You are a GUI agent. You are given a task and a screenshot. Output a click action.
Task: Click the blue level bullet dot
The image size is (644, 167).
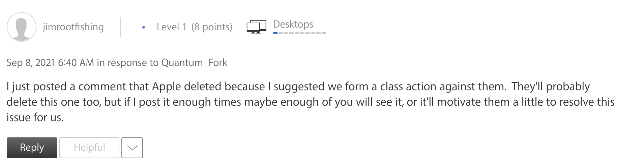pos(144,28)
